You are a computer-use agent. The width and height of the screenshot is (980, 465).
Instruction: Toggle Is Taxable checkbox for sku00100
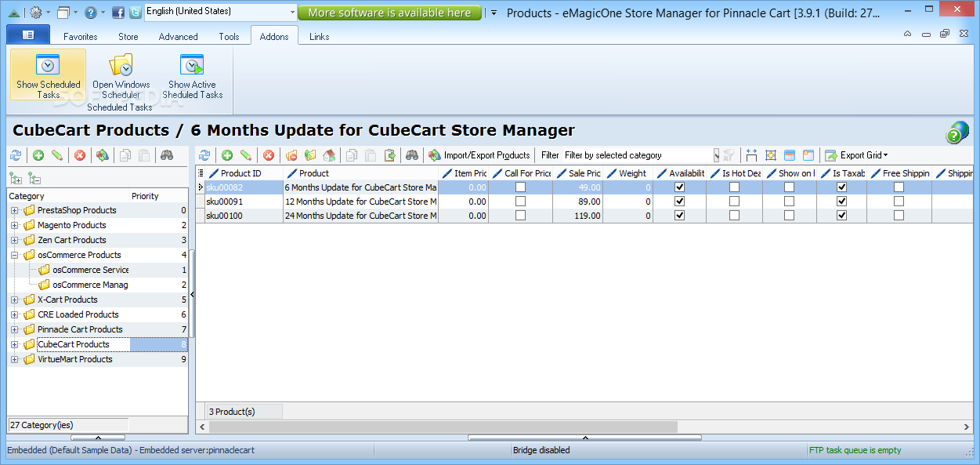click(x=841, y=216)
